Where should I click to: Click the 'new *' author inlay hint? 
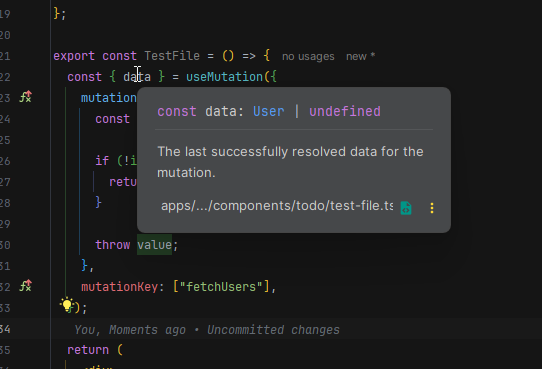click(x=361, y=56)
